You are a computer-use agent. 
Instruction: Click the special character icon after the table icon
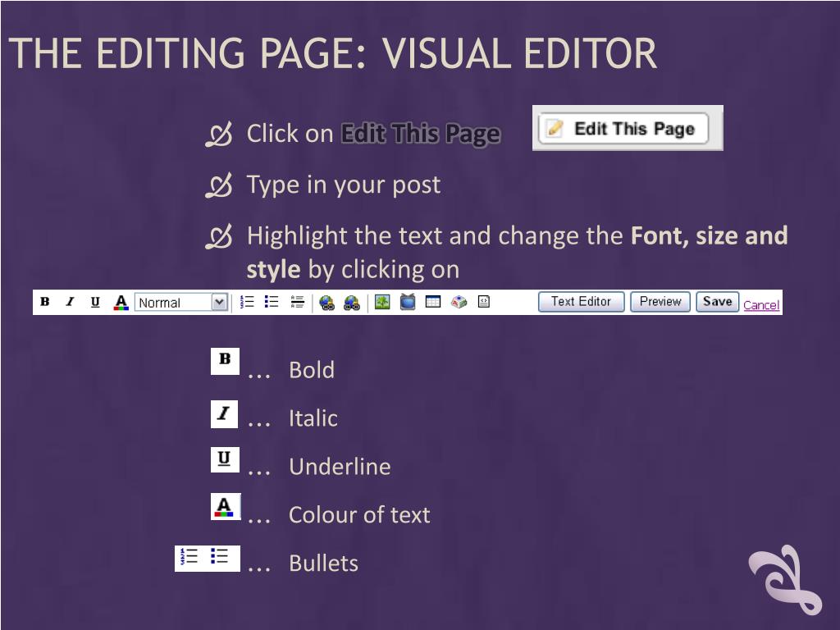(x=459, y=302)
